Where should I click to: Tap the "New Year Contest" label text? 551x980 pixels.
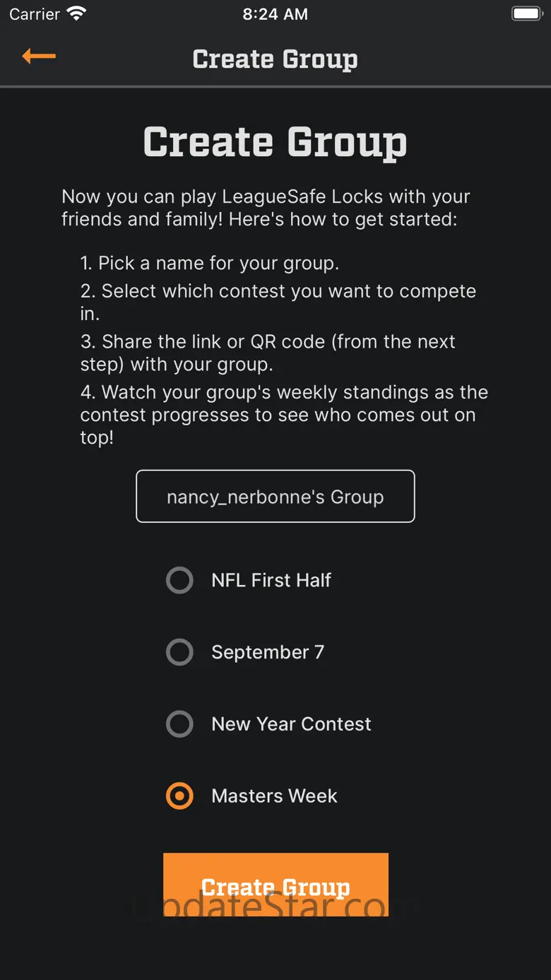point(291,724)
